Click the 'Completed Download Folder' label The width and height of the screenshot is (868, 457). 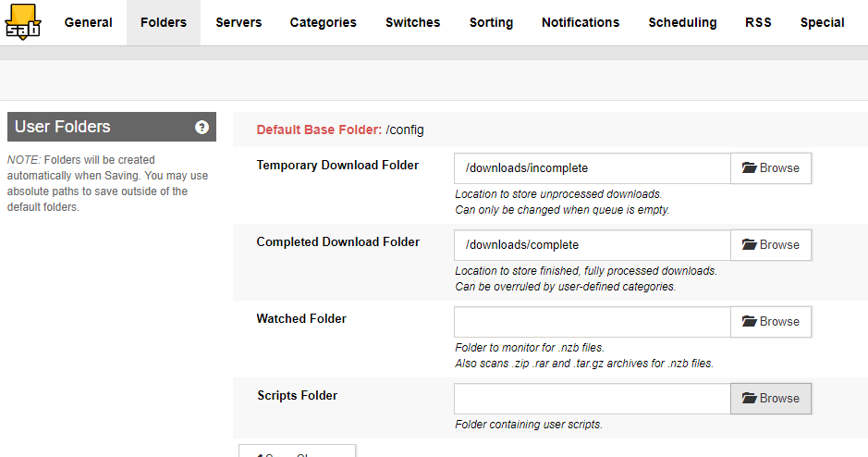pos(337,242)
